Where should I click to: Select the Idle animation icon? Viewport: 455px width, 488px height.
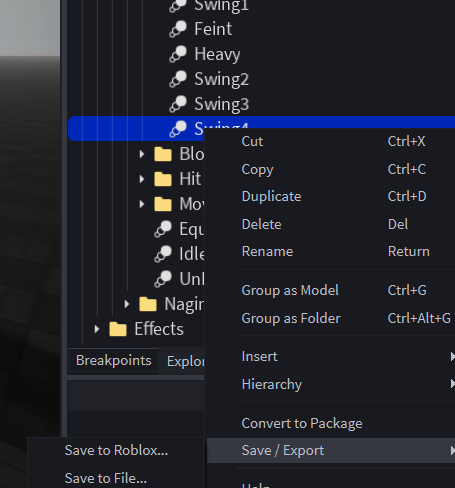point(163,254)
